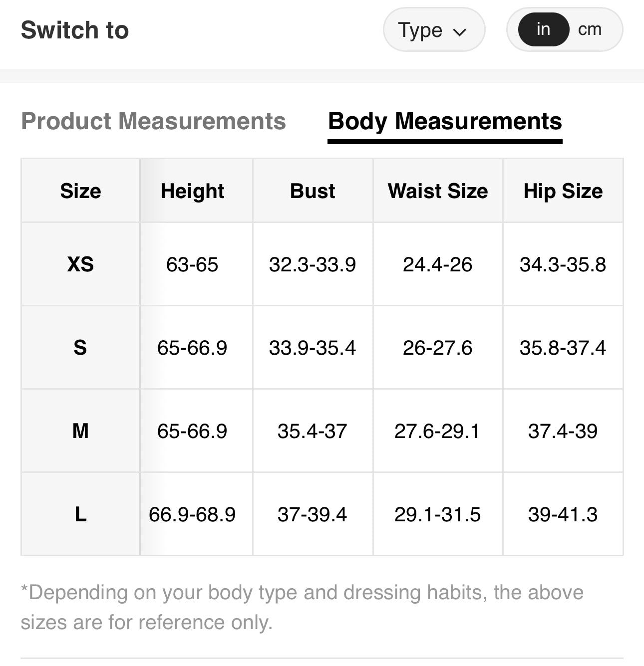Click the chevron arrow beside Type
This screenshot has height=666, width=644.
pyautogui.click(x=459, y=32)
